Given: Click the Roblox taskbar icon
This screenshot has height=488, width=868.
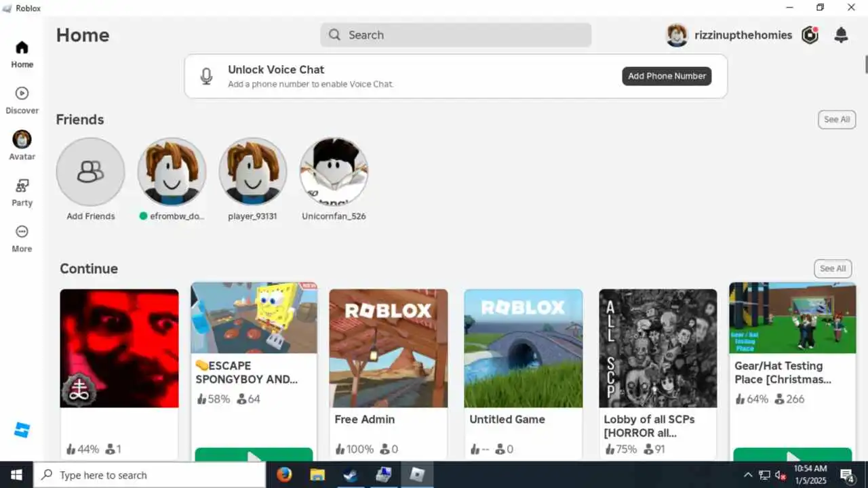Looking at the screenshot, I should (417, 475).
